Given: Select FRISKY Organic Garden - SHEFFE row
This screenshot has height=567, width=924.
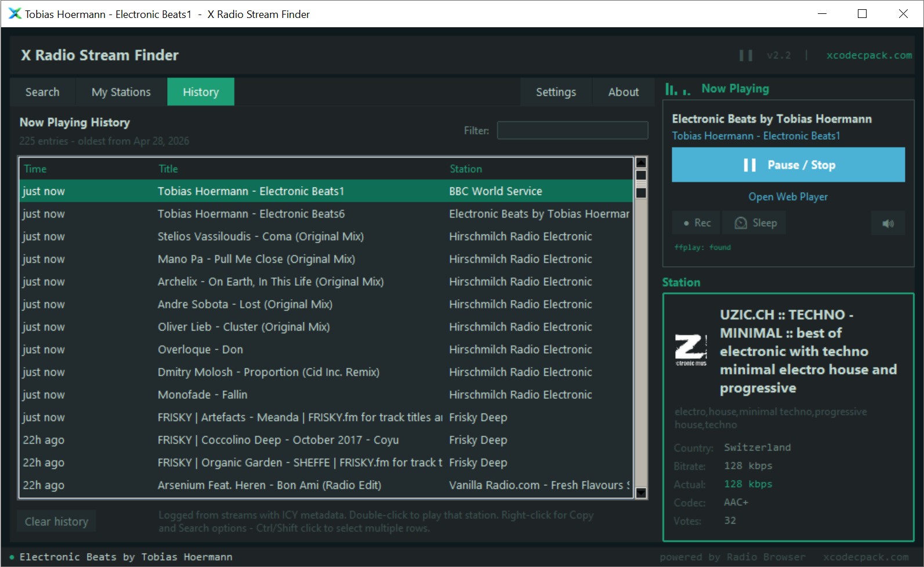Looking at the screenshot, I should 327,462.
